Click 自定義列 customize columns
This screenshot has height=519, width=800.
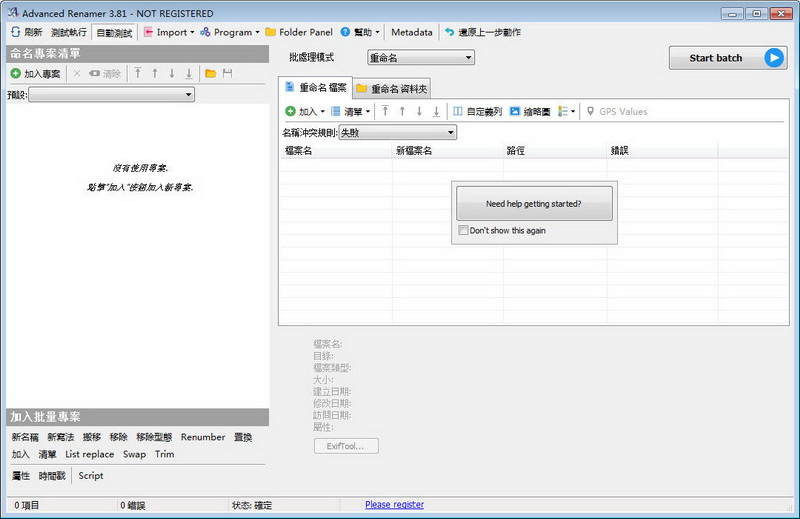pyautogui.click(x=478, y=111)
